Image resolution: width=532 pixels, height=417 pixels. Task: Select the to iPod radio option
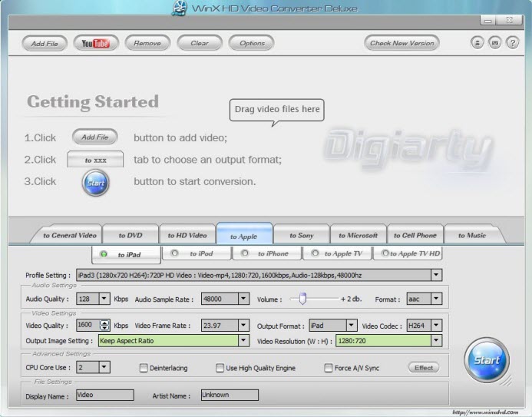coord(174,253)
